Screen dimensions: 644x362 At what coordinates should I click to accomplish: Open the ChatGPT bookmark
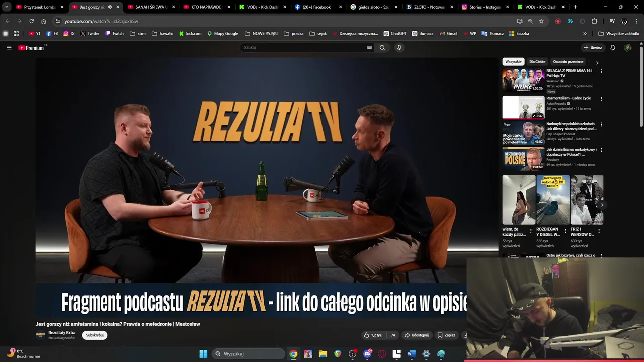(395, 34)
